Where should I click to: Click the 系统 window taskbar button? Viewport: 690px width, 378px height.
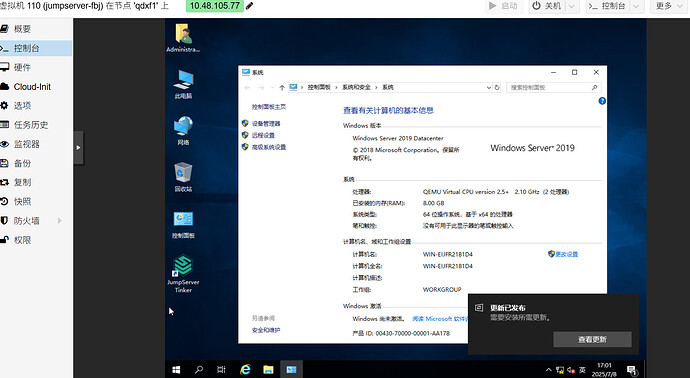pyautogui.click(x=291, y=370)
